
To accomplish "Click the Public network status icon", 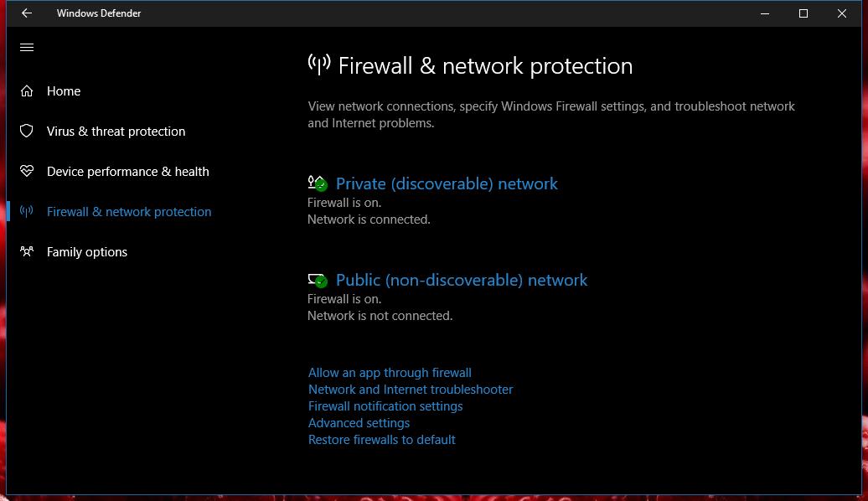I will (318, 280).
